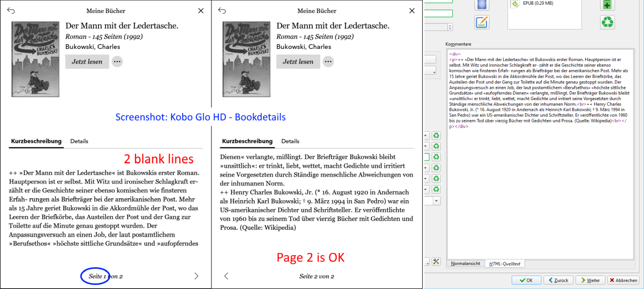Open more options dots in Seite 2 Kobo screen

[x=328, y=61]
